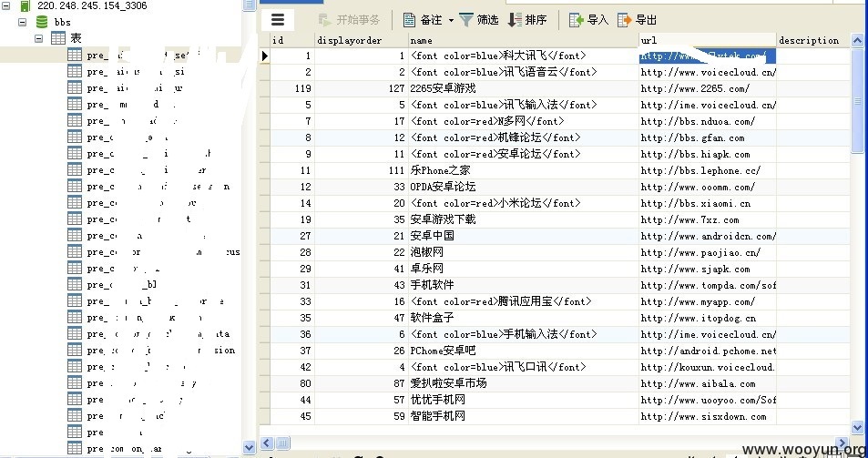Click the 排序 sort button
The width and height of the screenshot is (868, 458).
pyautogui.click(x=527, y=20)
